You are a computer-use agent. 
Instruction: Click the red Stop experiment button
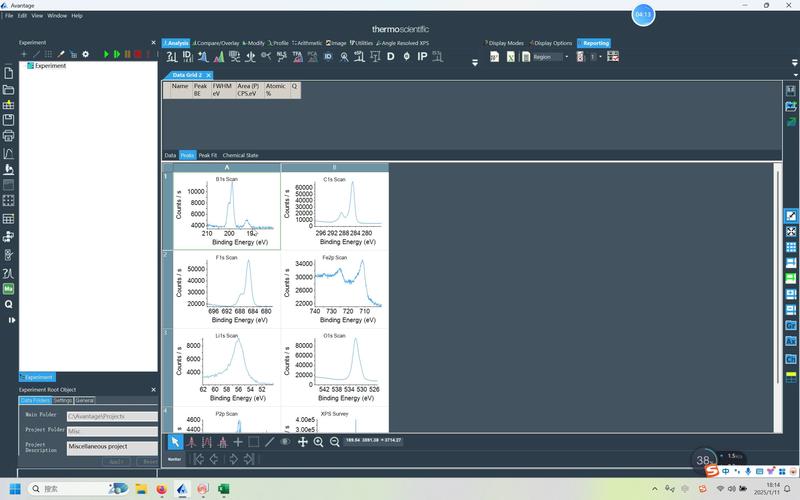(138, 54)
